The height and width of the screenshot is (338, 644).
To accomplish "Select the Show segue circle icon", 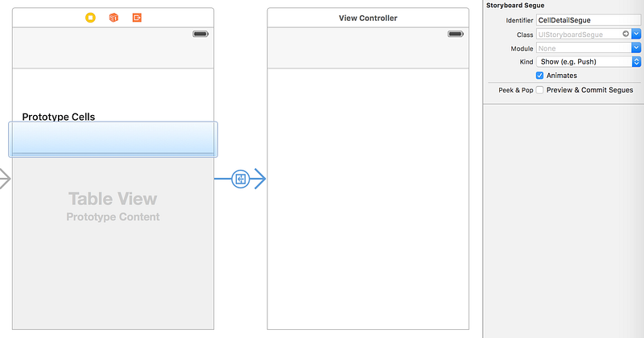I will pyautogui.click(x=240, y=179).
